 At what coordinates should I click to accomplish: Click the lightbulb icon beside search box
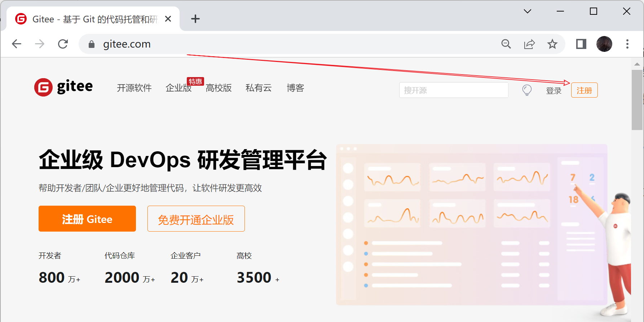(x=527, y=90)
